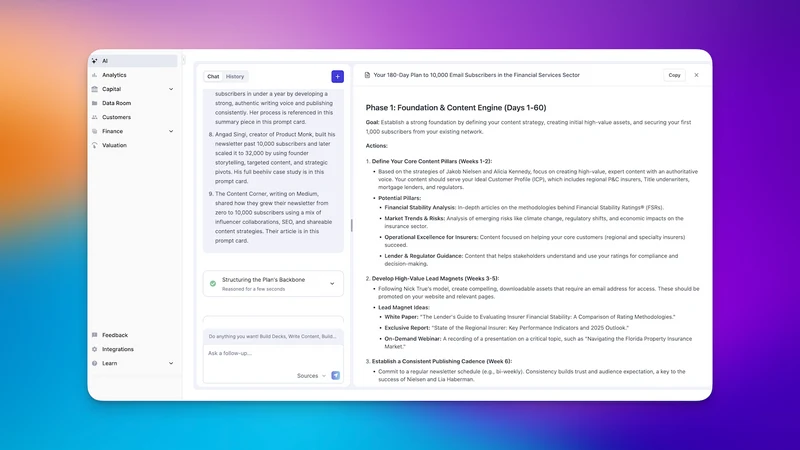Open the Capital sidebar item

tap(134, 89)
